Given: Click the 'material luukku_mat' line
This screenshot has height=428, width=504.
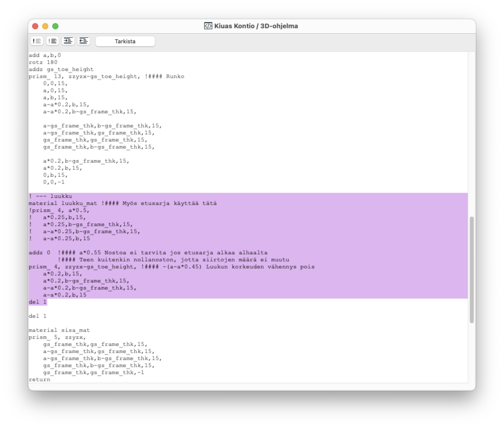Looking at the screenshot, I should pos(123,203).
